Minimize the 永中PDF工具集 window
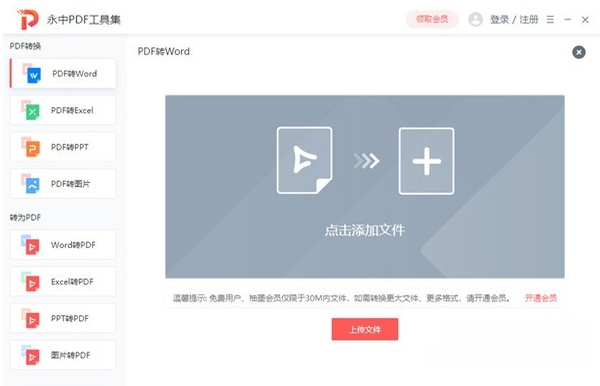Viewport: 600px width, 386px height. (x=567, y=19)
